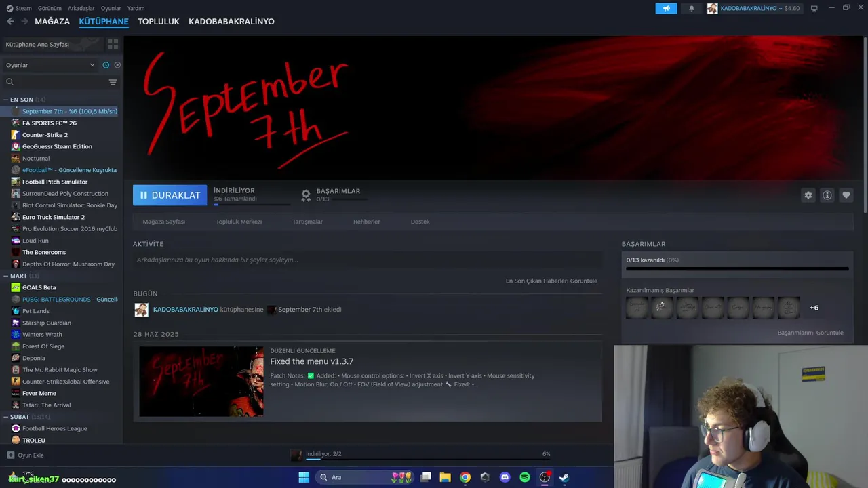The width and height of the screenshot is (868, 488).
Task: Open Spotify from taskbar
Action: [x=525, y=477]
